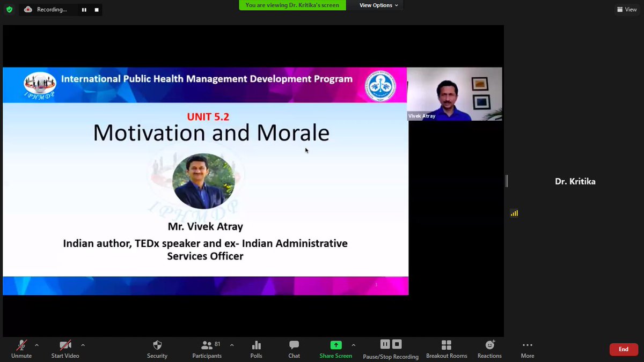Open the Chat panel
This screenshot has width=644, height=362.
[x=294, y=349]
